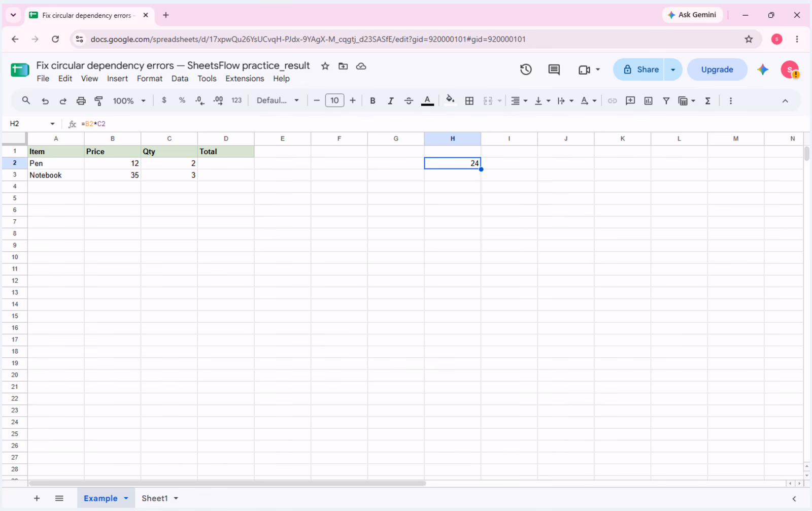Increase font size with plus button
The width and height of the screenshot is (812, 511).
353,100
